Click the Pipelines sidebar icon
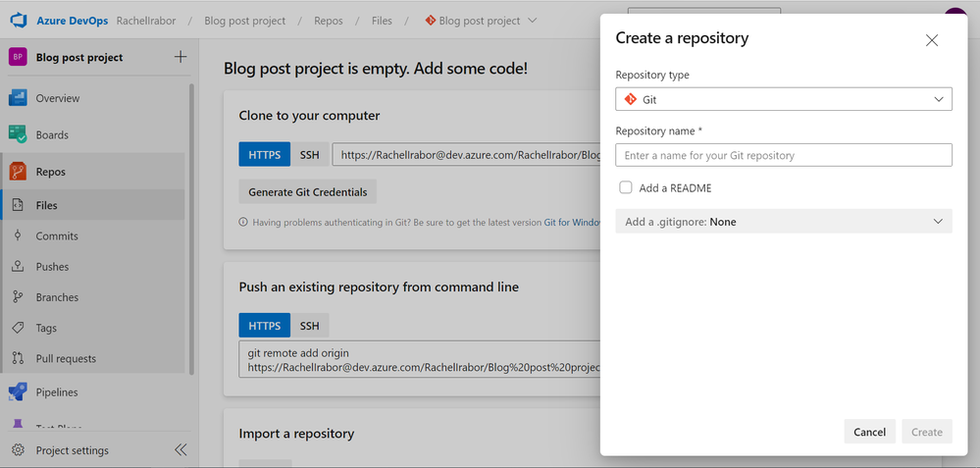The height and width of the screenshot is (468, 980). point(18,392)
